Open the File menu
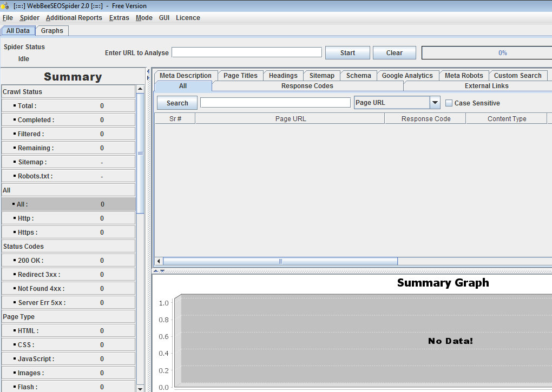Image resolution: width=552 pixels, height=392 pixels. coord(8,18)
